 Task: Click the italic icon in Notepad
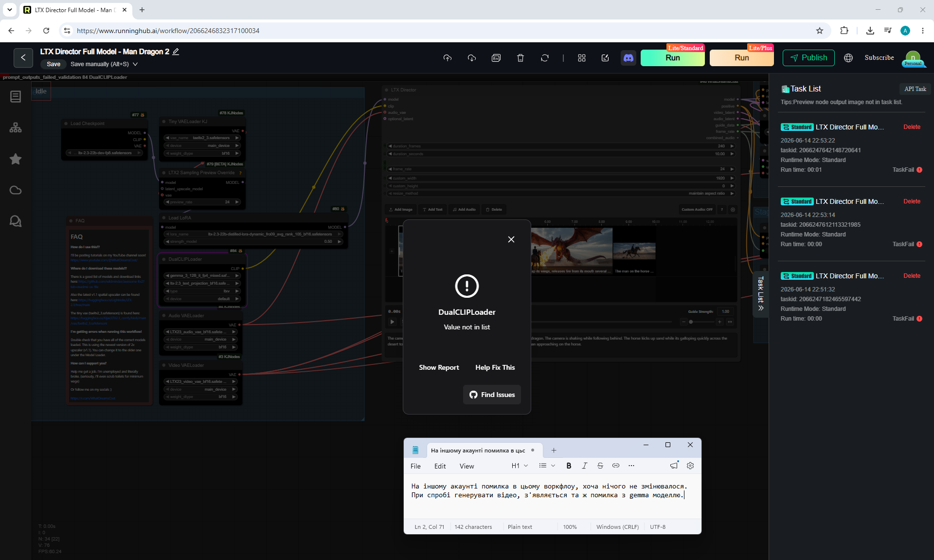(x=584, y=466)
